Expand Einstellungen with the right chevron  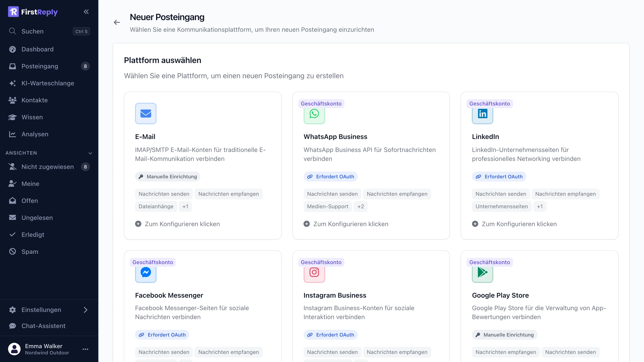[x=85, y=310]
